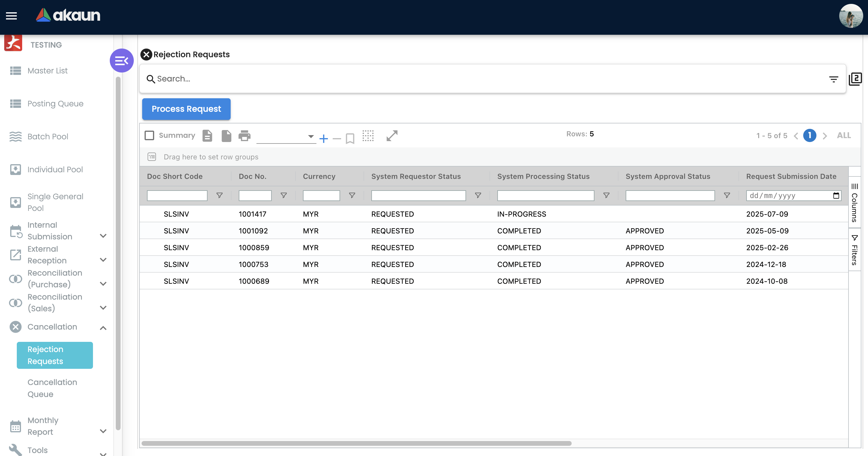
Task: Click the blue plus add icon
Action: [x=324, y=138]
